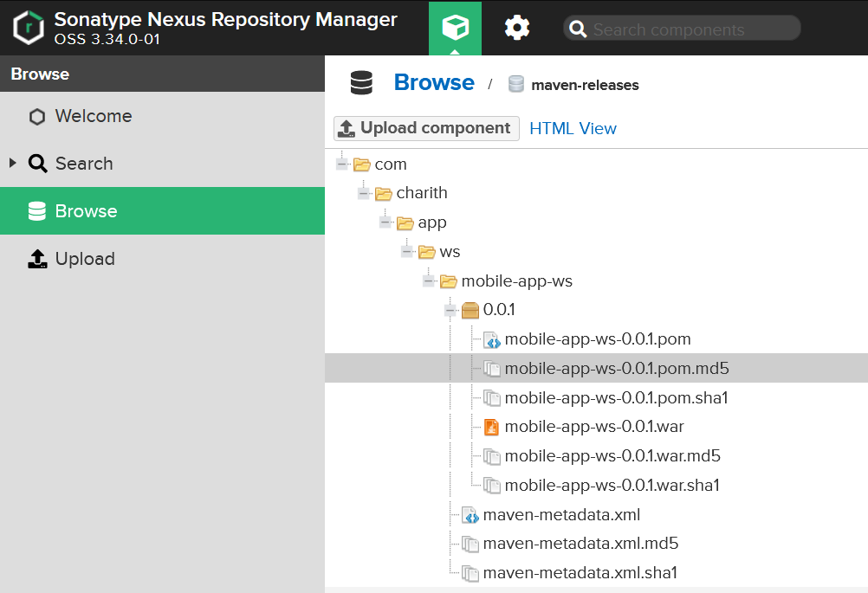This screenshot has width=868, height=593.
Task: Select mobile-app-ws-0.0.1.war file name
Action: pyautogui.click(x=594, y=427)
